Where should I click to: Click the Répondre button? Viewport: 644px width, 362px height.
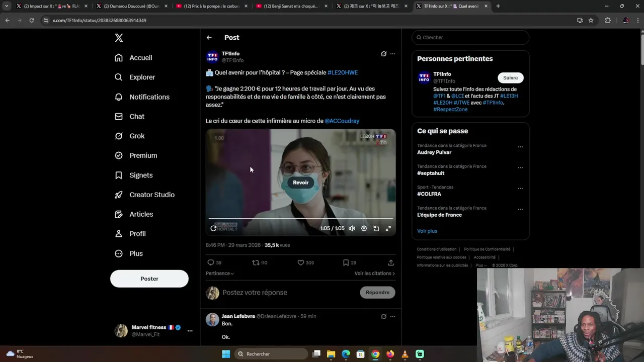coord(377,293)
